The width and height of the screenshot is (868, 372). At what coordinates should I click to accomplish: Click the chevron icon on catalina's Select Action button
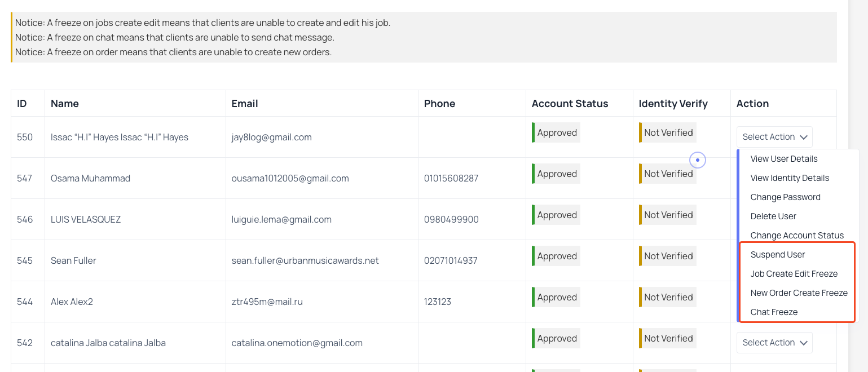(x=805, y=342)
